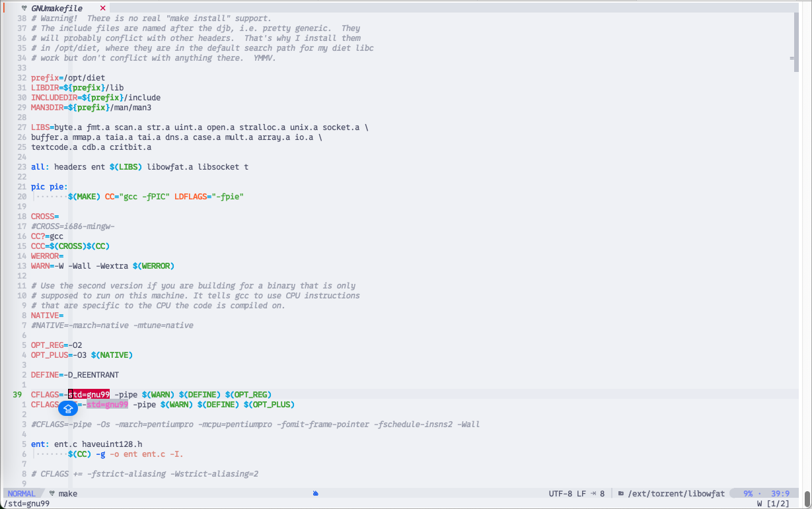
Task: Click the /std=gnu99 search command line
Action: coord(26,504)
